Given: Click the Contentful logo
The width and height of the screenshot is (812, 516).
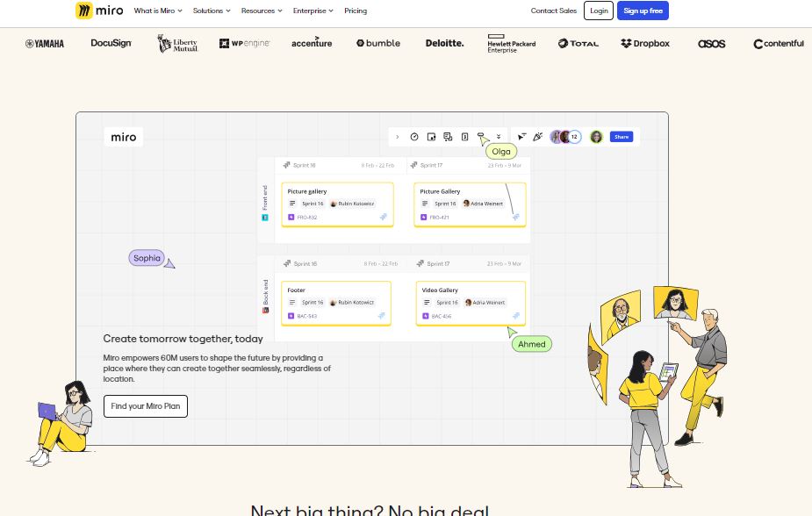Looking at the screenshot, I should 779,44.
